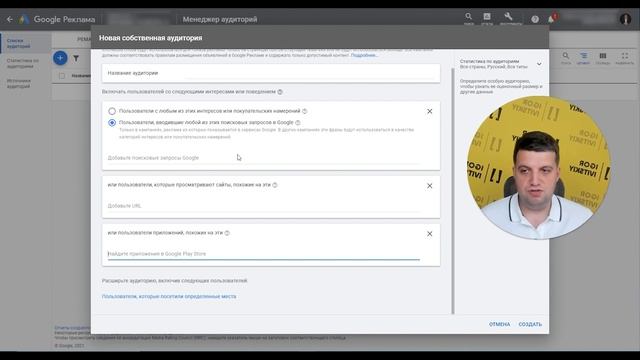640x360 pixels.
Task: Click the table search icon on the right
Action: 566,56
